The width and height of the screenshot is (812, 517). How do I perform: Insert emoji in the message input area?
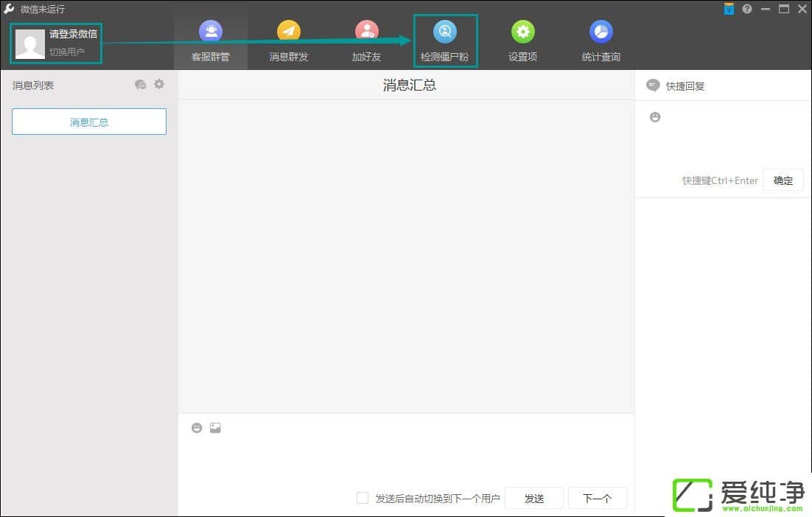(197, 428)
